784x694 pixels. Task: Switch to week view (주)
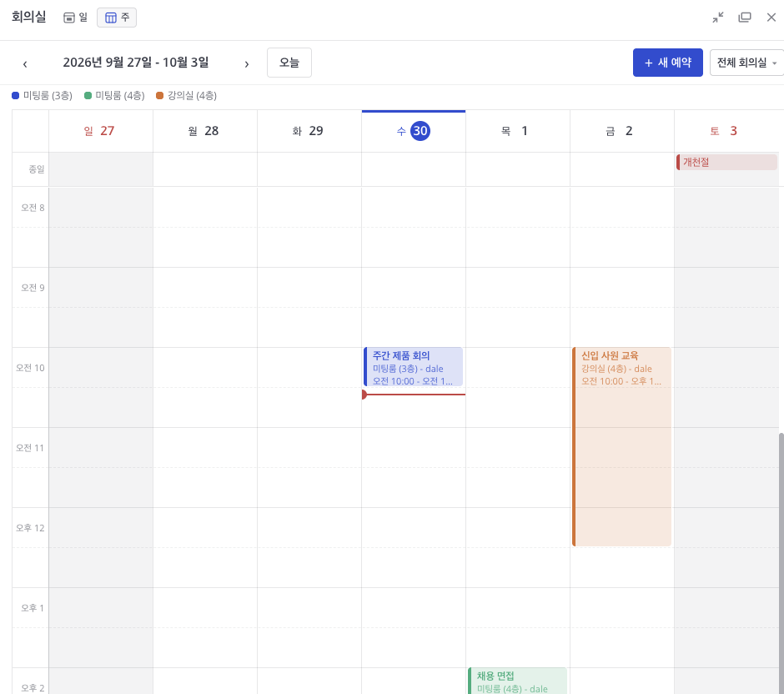[x=117, y=18]
